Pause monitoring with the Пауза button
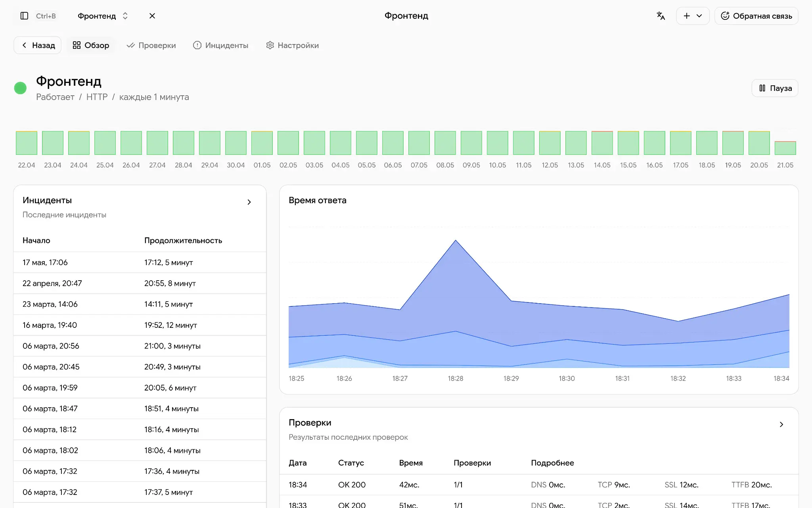Viewport: 812px width, 508px height. (x=775, y=88)
